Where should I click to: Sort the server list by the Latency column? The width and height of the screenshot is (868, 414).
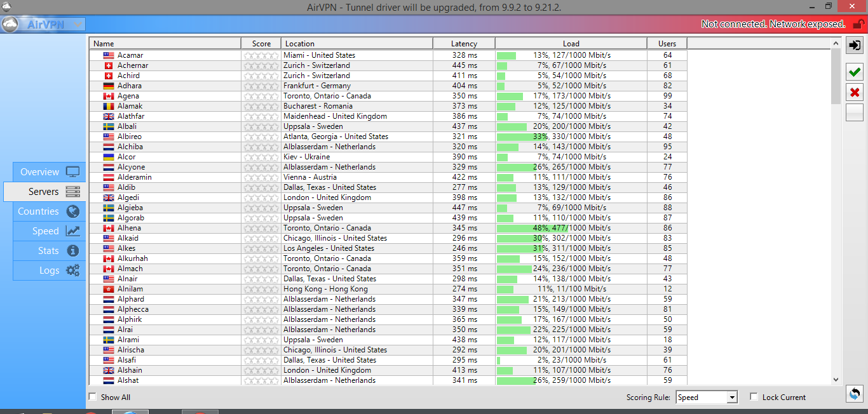point(464,44)
